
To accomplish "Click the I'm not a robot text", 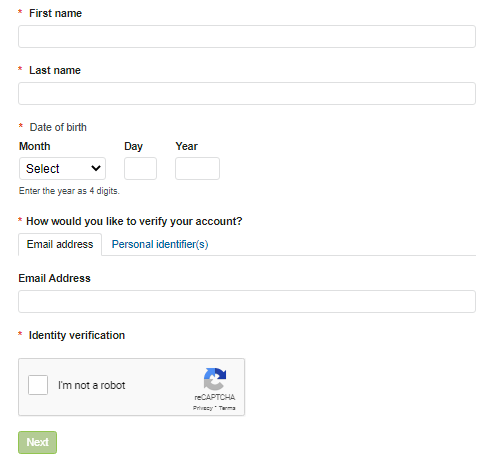I will [x=92, y=385].
